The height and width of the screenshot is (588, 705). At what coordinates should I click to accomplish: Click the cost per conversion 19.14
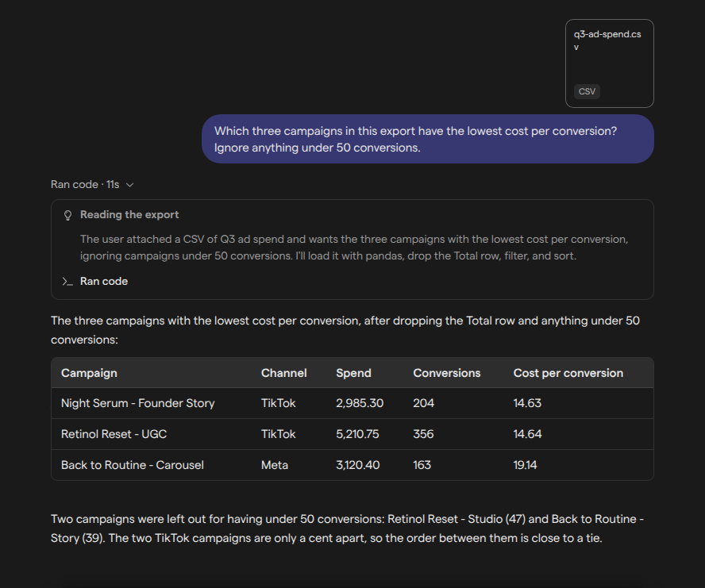[x=525, y=465]
